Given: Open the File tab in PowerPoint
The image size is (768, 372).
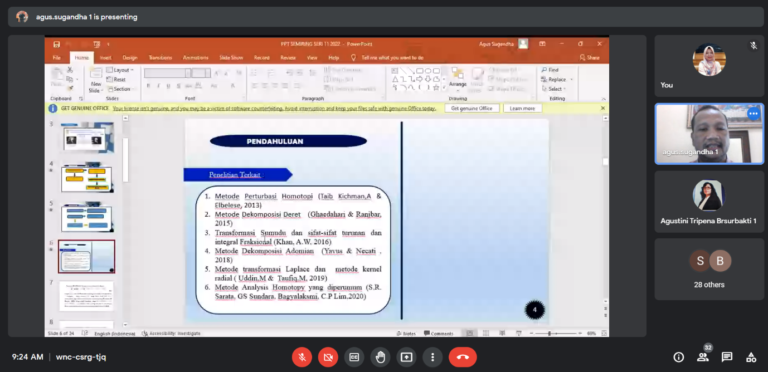Looking at the screenshot, I should point(57,57).
